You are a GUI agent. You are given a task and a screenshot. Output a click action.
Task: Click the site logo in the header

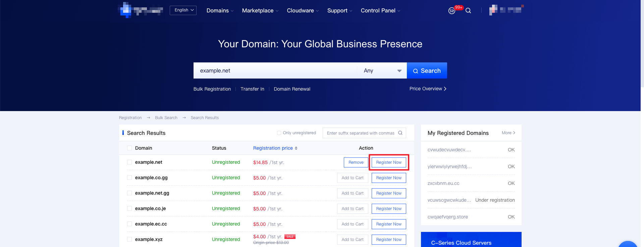[x=141, y=10]
